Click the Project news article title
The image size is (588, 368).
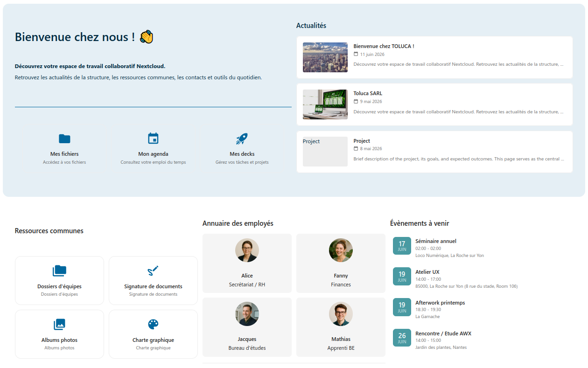coord(362,141)
